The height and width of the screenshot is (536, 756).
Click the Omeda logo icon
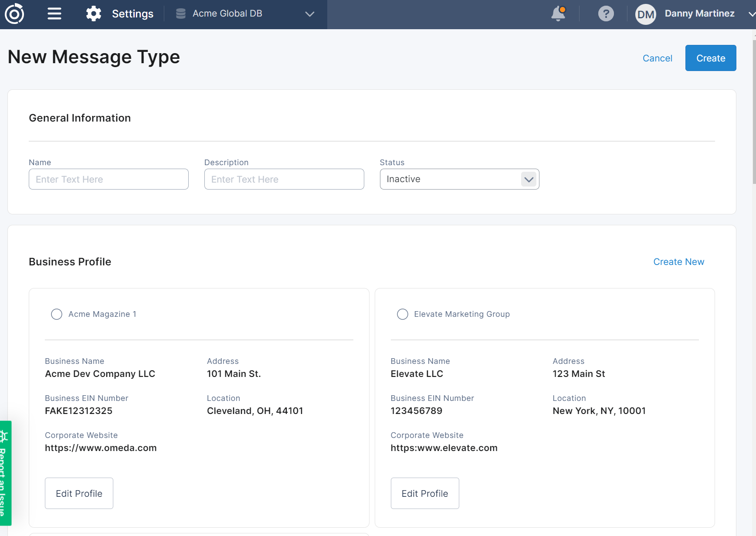(14, 14)
